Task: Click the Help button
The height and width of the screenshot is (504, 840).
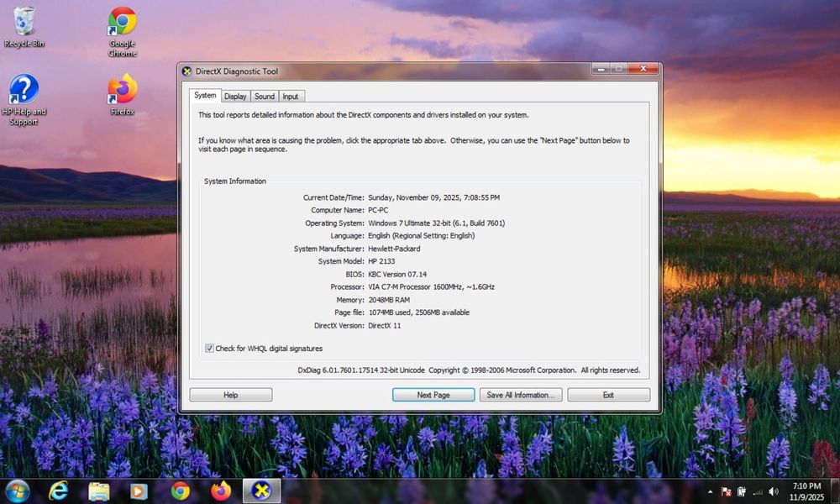Action: [231, 395]
